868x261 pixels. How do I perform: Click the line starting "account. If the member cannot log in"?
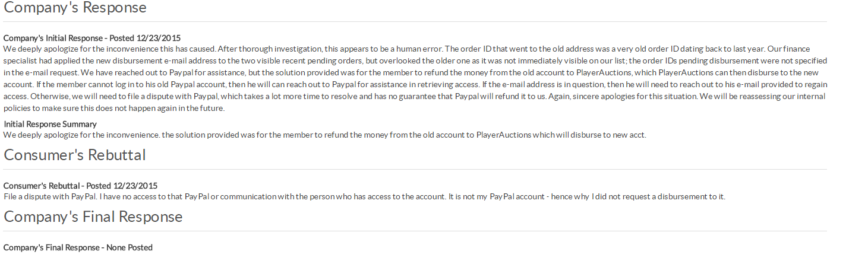click(415, 84)
